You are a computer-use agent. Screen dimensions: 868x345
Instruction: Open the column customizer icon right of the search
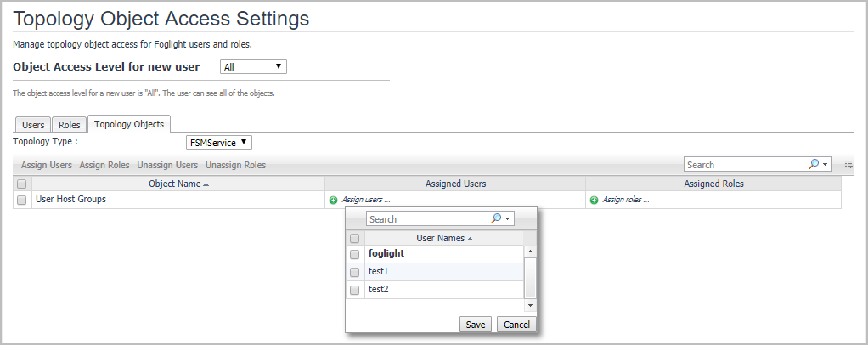[848, 164]
